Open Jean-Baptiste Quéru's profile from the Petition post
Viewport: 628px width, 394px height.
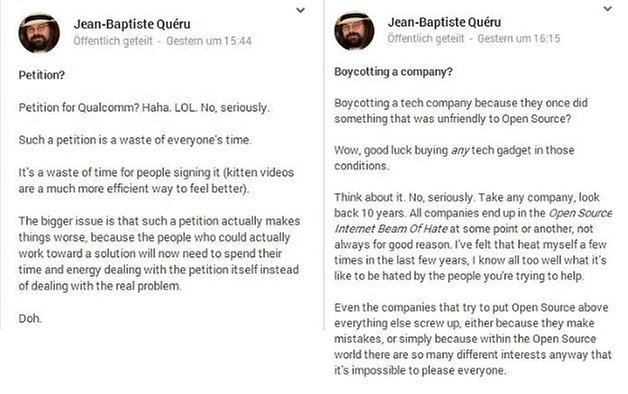(132, 24)
